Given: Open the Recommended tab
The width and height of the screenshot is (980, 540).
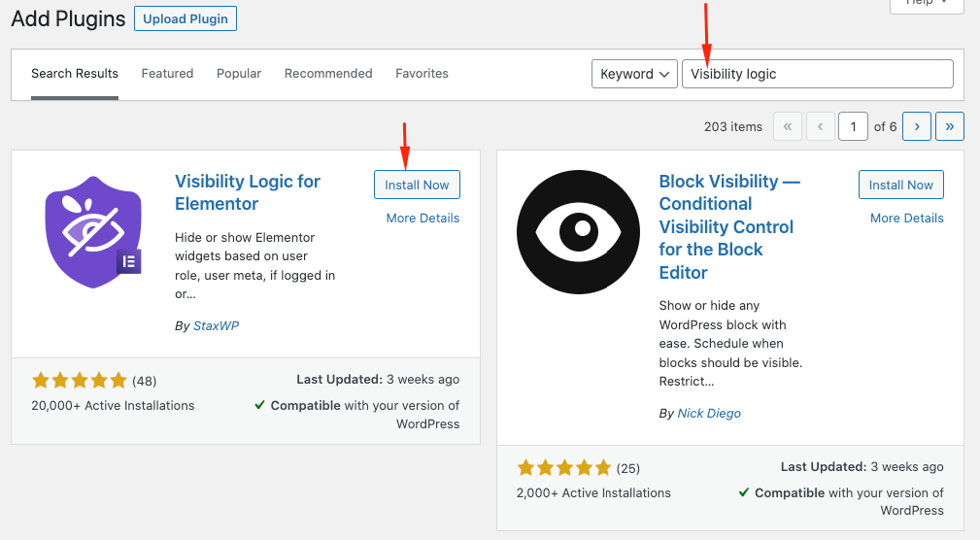Looking at the screenshot, I should point(328,74).
